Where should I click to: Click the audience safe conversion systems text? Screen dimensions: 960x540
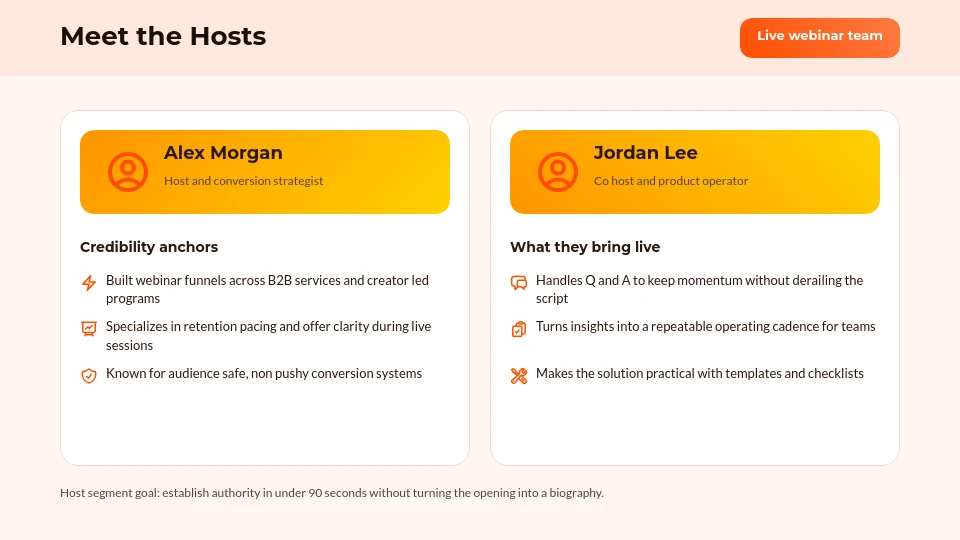pos(264,374)
